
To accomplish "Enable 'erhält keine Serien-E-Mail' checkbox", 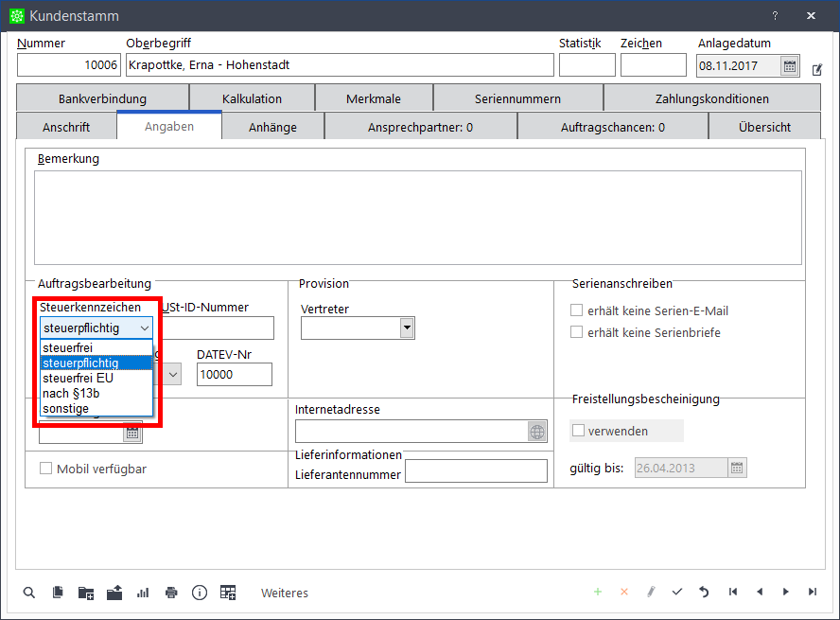I will (577, 310).
